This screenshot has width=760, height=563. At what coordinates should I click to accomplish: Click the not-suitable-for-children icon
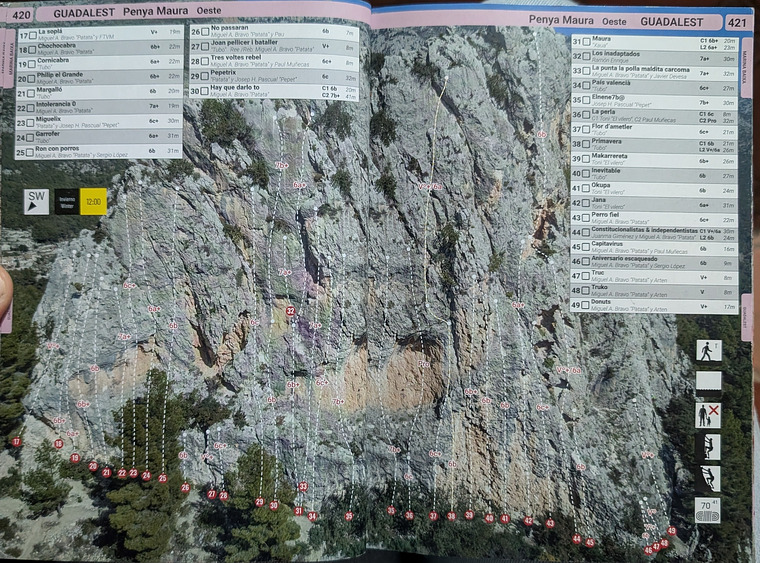click(708, 415)
